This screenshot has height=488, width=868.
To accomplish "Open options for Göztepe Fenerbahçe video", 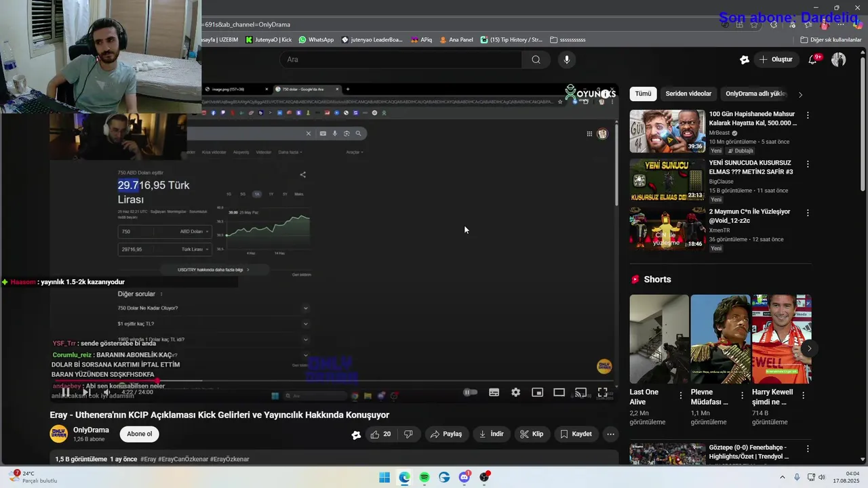I will (x=808, y=449).
